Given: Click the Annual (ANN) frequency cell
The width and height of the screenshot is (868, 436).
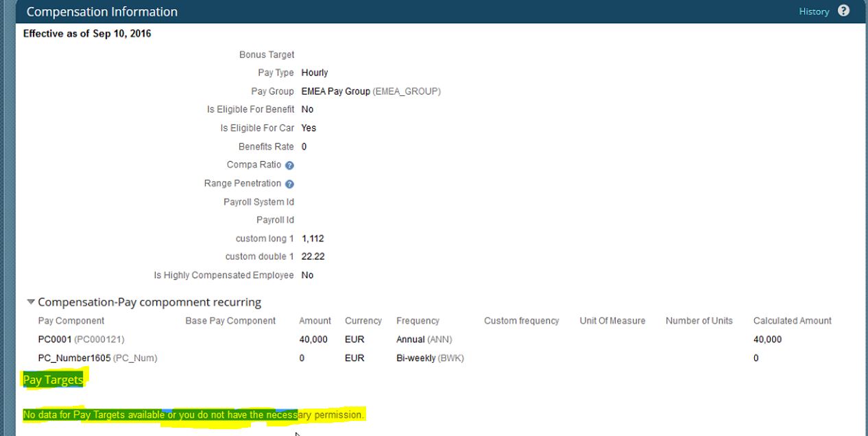Looking at the screenshot, I should tap(424, 339).
